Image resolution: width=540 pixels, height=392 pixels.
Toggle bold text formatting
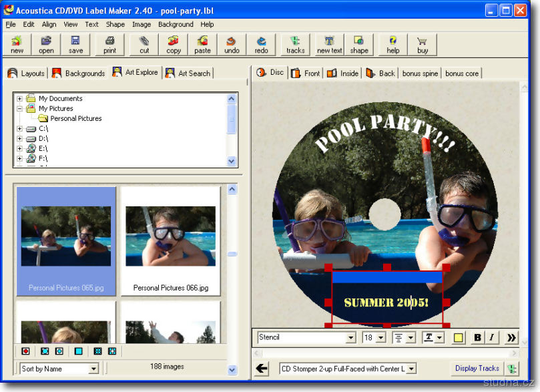pos(477,338)
